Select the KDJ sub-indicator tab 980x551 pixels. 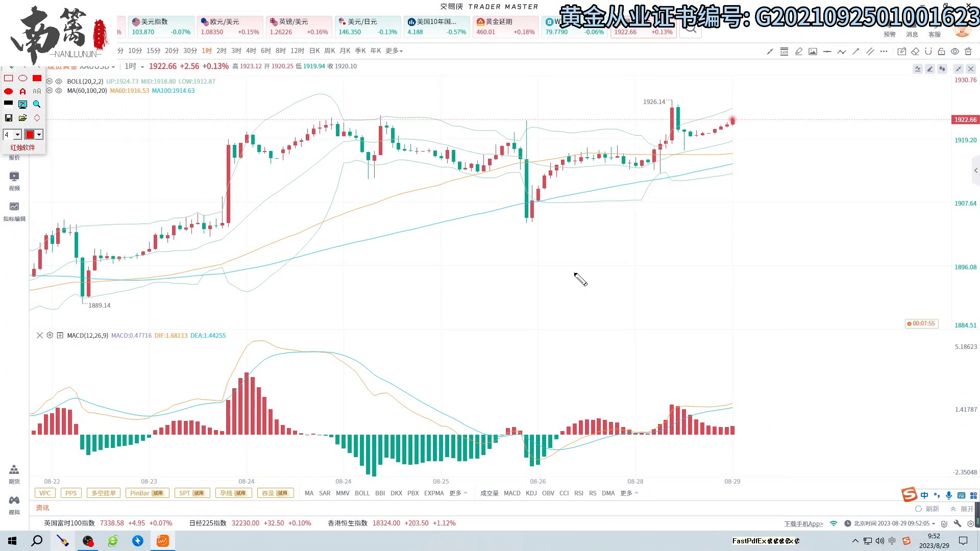(531, 493)
